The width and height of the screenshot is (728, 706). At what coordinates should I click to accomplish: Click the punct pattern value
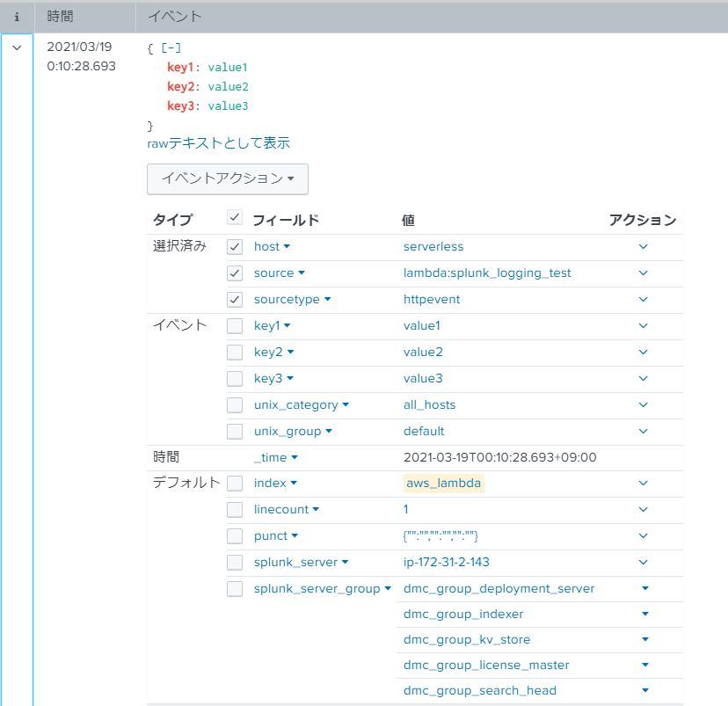click(440, 536)
